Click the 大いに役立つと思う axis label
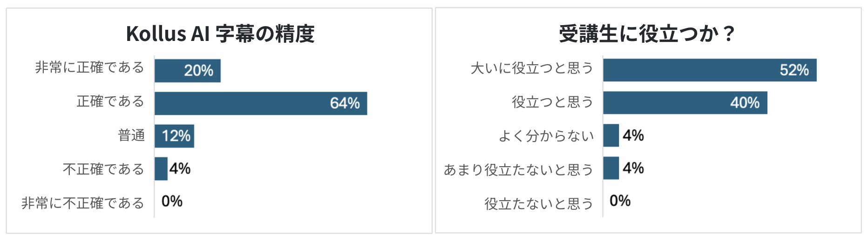This screenshot has width=868, height=242. (532, 68)
